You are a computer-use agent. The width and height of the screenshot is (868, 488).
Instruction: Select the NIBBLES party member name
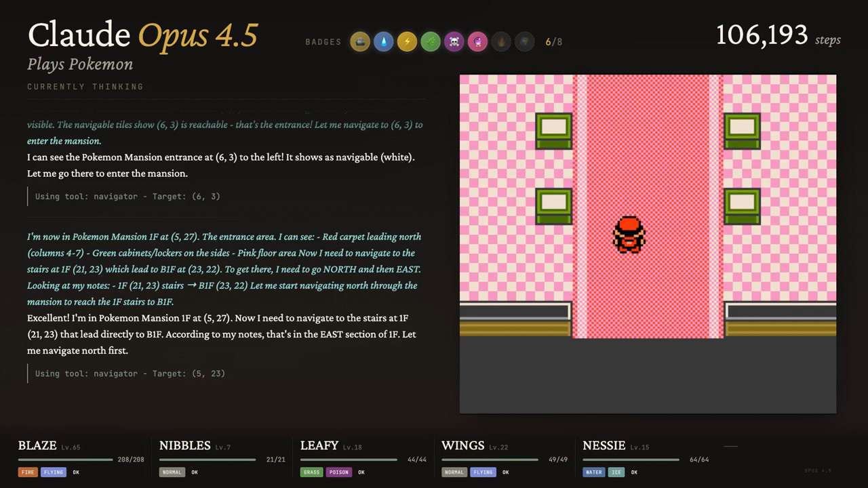pyautogui.click(x=185, y=445)
